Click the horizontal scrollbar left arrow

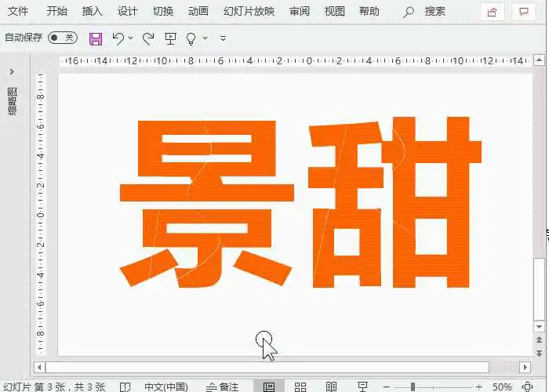(39, 368)
